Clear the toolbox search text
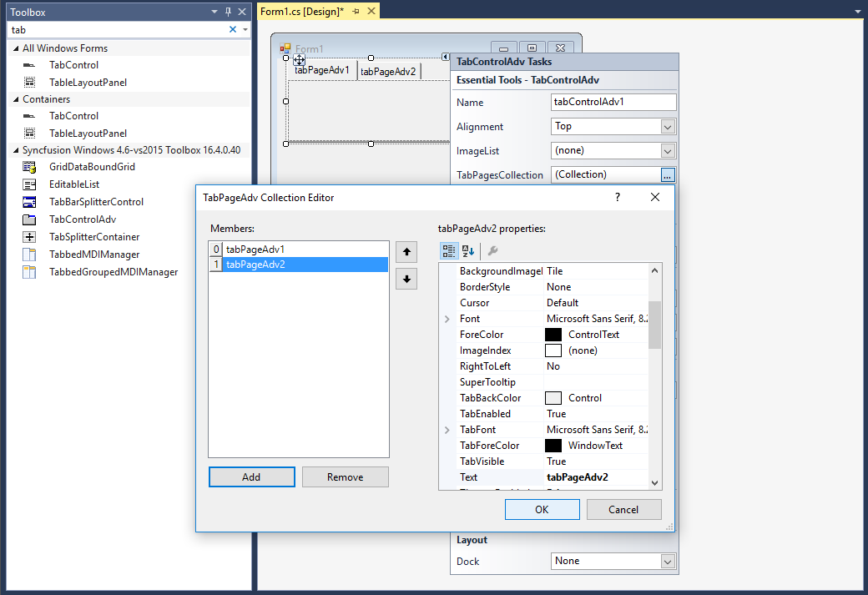 click(x=233, y=29)
